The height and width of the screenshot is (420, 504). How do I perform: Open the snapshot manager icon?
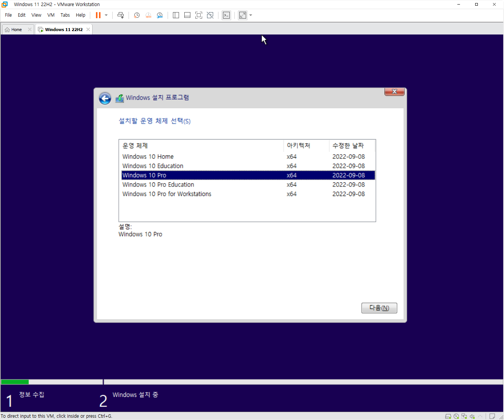tap(160, 15)
